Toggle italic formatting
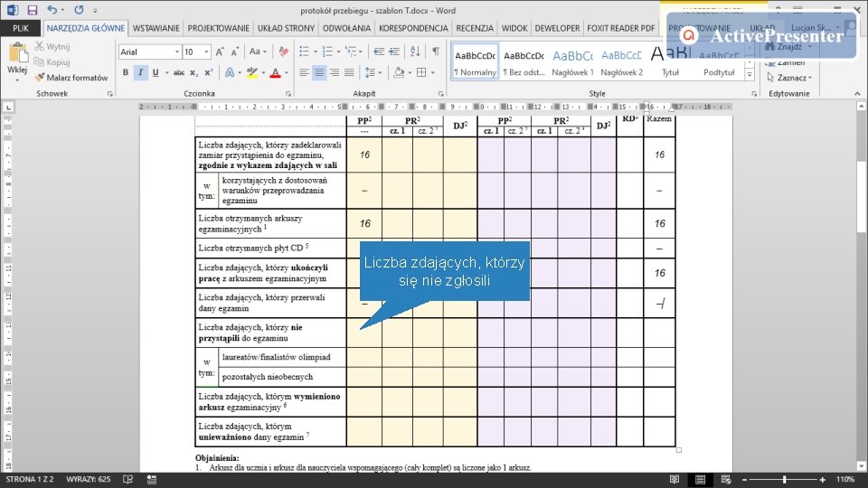This screenshot has width=868, height=488. click(141, 72)
